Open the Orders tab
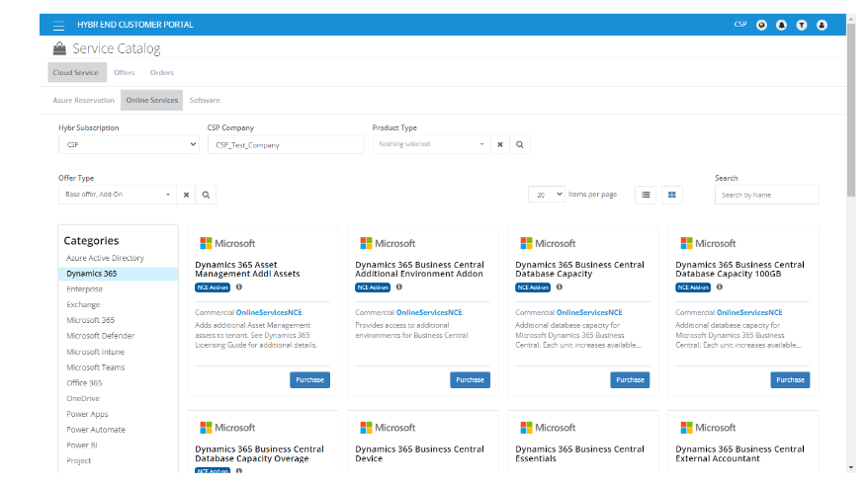 [x=162, y=72]
